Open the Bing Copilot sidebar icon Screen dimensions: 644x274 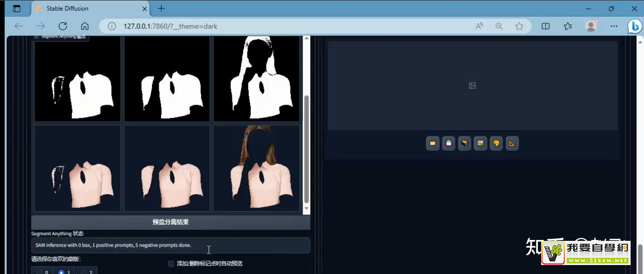pyautogui.click(x=634, y=26)
